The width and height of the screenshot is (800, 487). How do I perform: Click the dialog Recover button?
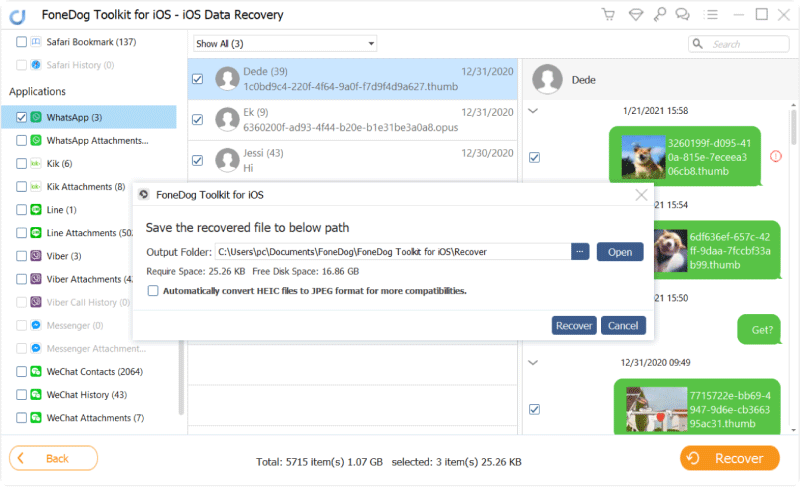574,325
